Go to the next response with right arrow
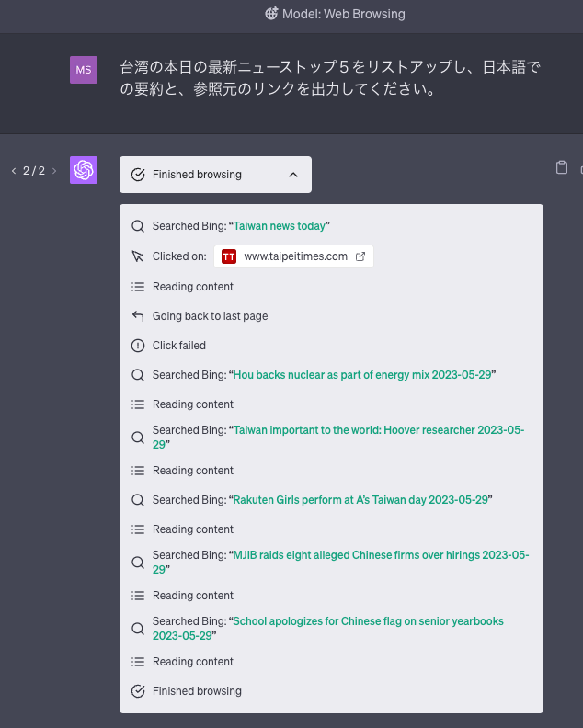This screenshot has width=583, height=728. pos(54,171)
